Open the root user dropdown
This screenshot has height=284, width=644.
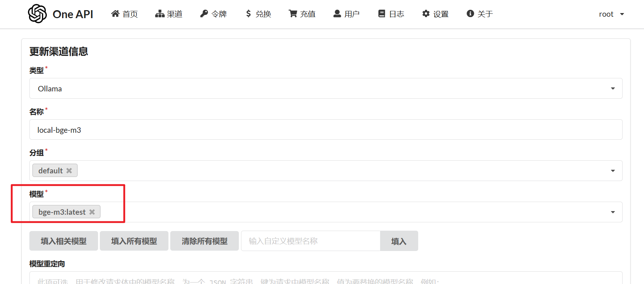[611, 14]
